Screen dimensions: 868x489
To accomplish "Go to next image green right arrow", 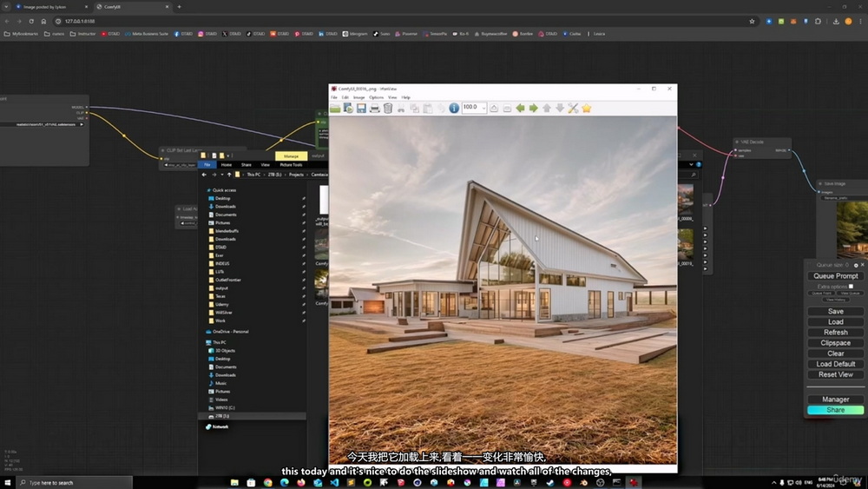I will (534, 109).
